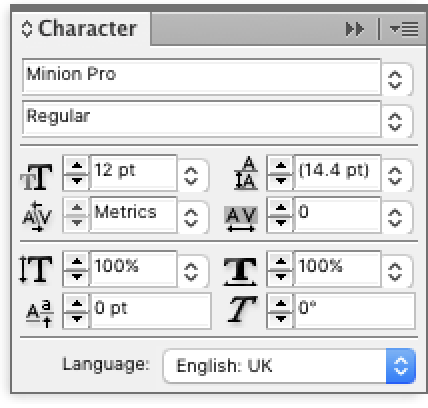Open the Character panel flyout menu
The image size is (428, 408).
(404, 29)
